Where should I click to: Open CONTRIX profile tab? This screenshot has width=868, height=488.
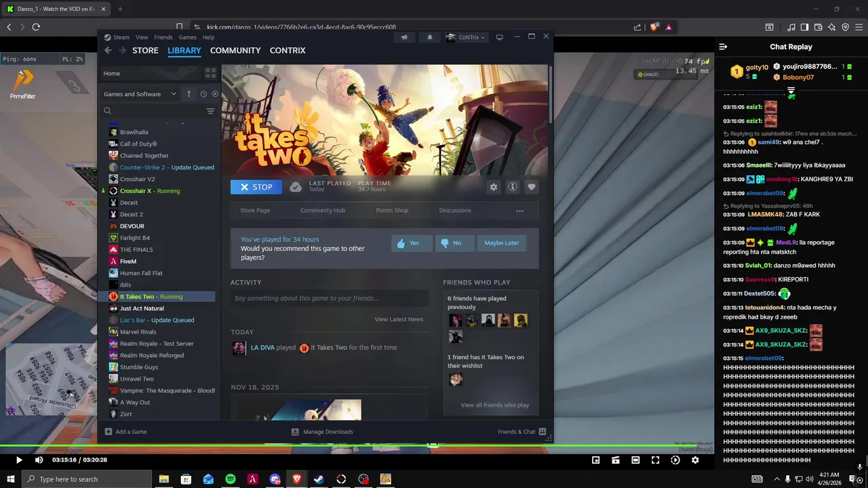click(x=288, y=51)
